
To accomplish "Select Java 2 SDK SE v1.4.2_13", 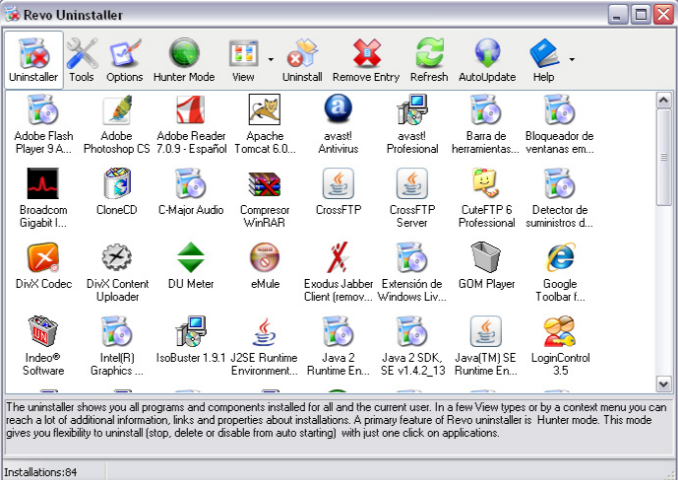I will [413, 346].
